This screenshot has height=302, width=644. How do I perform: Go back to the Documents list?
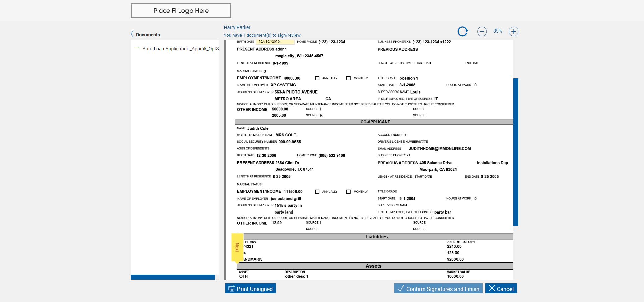148,35
